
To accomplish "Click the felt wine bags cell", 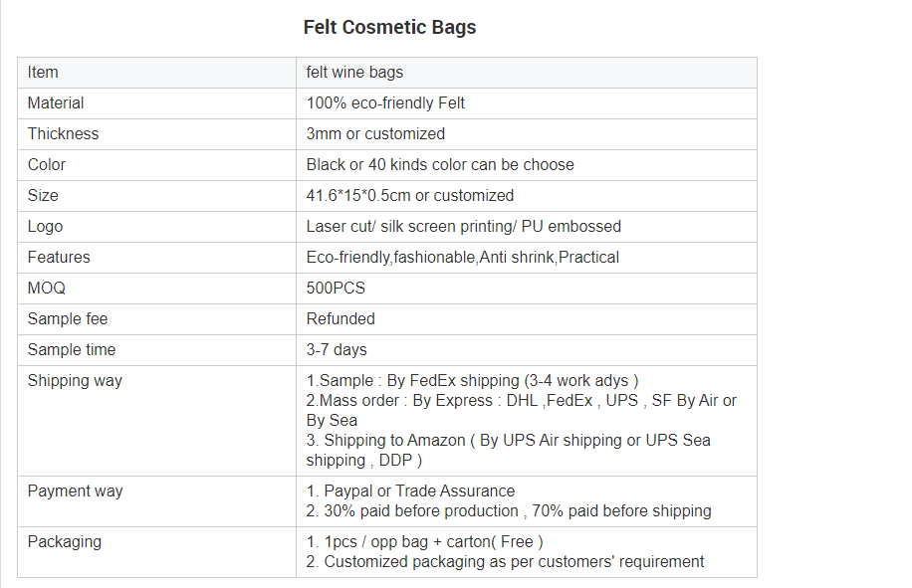I will click(x=527, y=73).
